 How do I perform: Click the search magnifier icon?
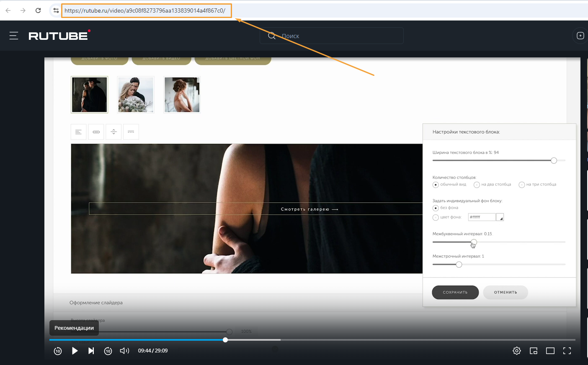[x=272, y=36]
